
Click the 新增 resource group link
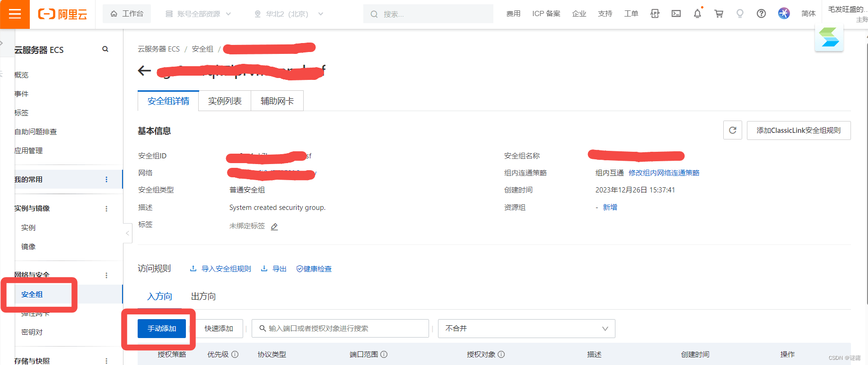click(x=610, y=207)
